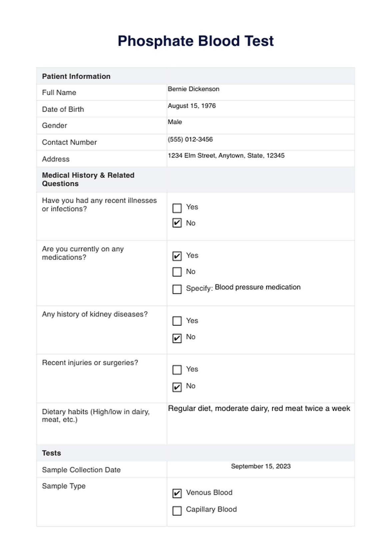Check Yes for recent illnesses or infections
Viewport: 392px width, 544px height.
[x=177, y=208]
